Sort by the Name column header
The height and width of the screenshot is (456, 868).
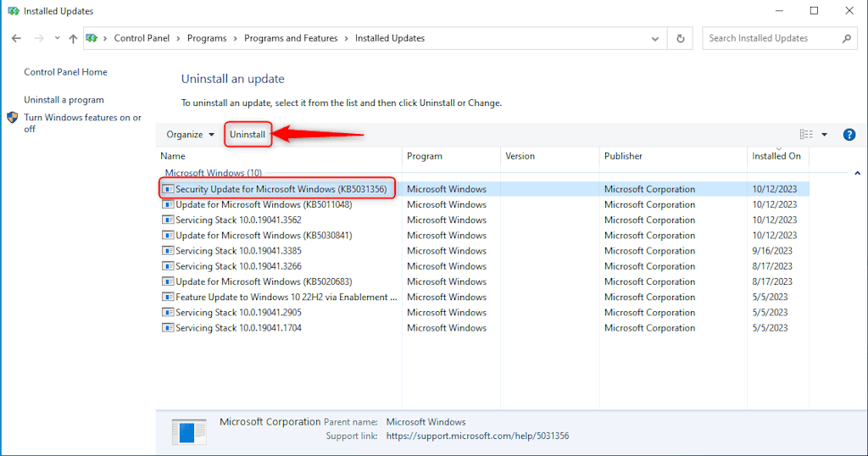279,156
